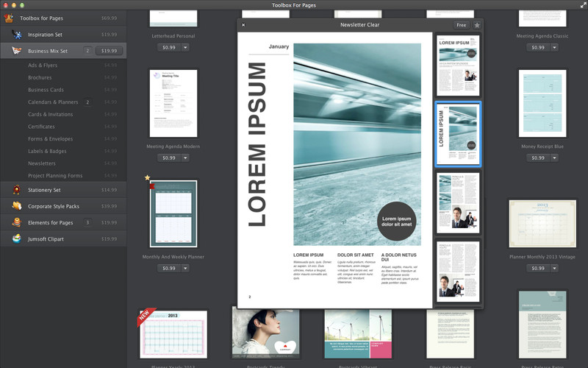Open price dropdown for Monthly And Weekly Planner

pyautogui.click(x=185, y=268)
